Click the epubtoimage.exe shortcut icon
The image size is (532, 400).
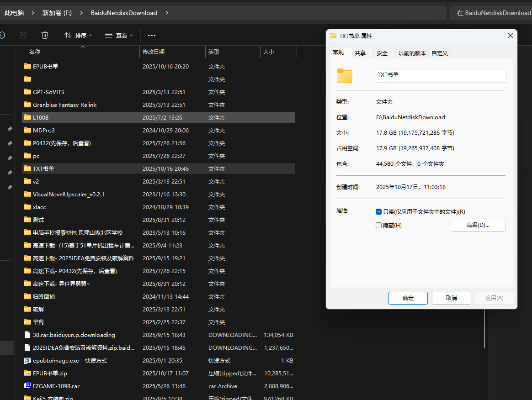coord(27,360)
